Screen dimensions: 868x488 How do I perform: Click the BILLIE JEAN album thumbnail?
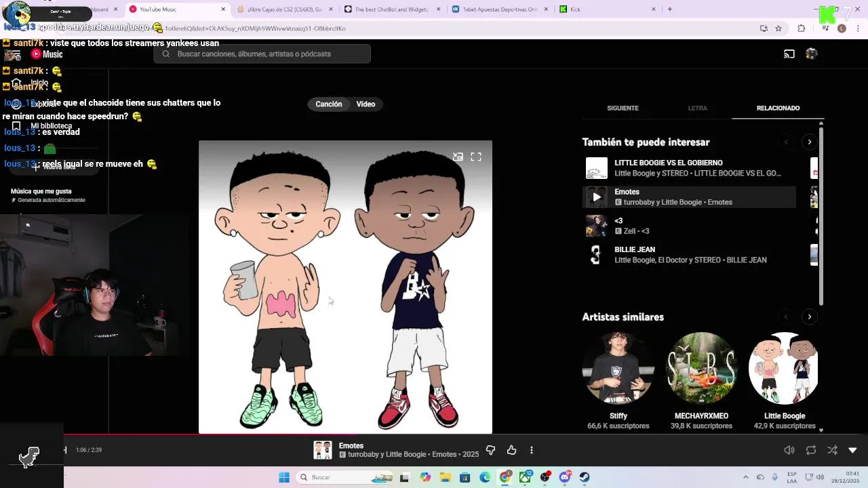[x=597, y=255]
